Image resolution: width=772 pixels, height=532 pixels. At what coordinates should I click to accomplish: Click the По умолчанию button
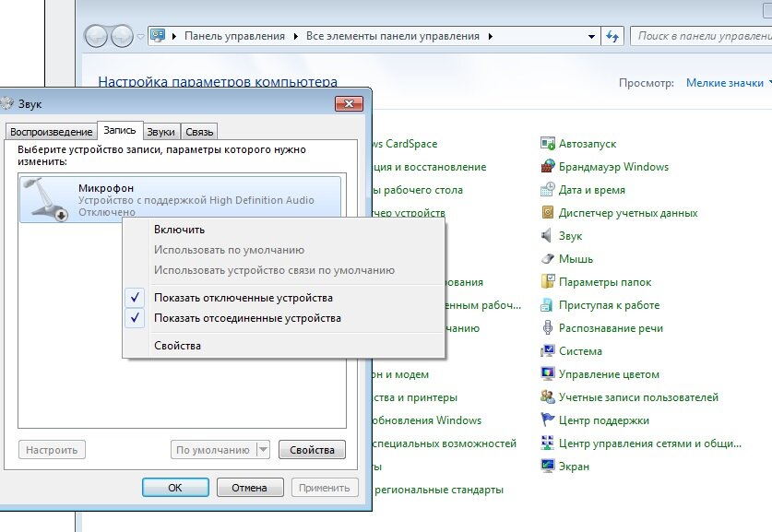213,449
